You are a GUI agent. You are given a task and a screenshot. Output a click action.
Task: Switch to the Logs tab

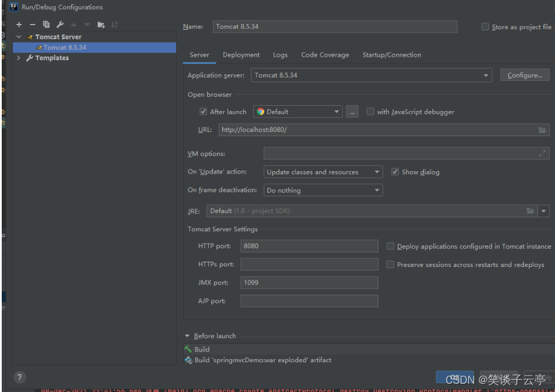coord(280,55)
